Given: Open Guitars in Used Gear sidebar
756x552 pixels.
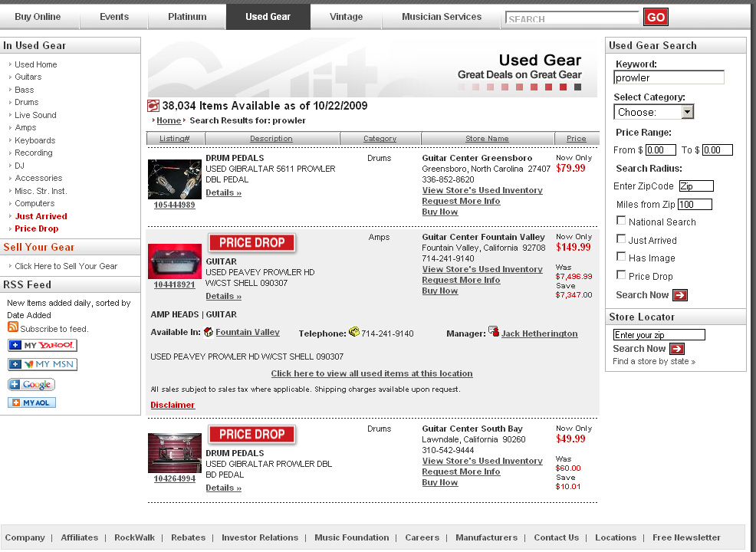Looking at the screenshot, I should tap(28, 77).
